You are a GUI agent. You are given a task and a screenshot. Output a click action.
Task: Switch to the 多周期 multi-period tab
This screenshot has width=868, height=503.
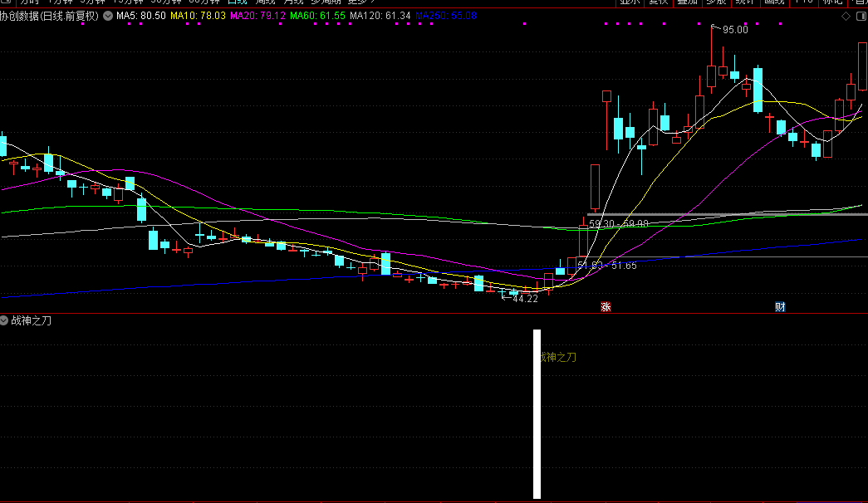pyautogui.click(x=326, y=2)
